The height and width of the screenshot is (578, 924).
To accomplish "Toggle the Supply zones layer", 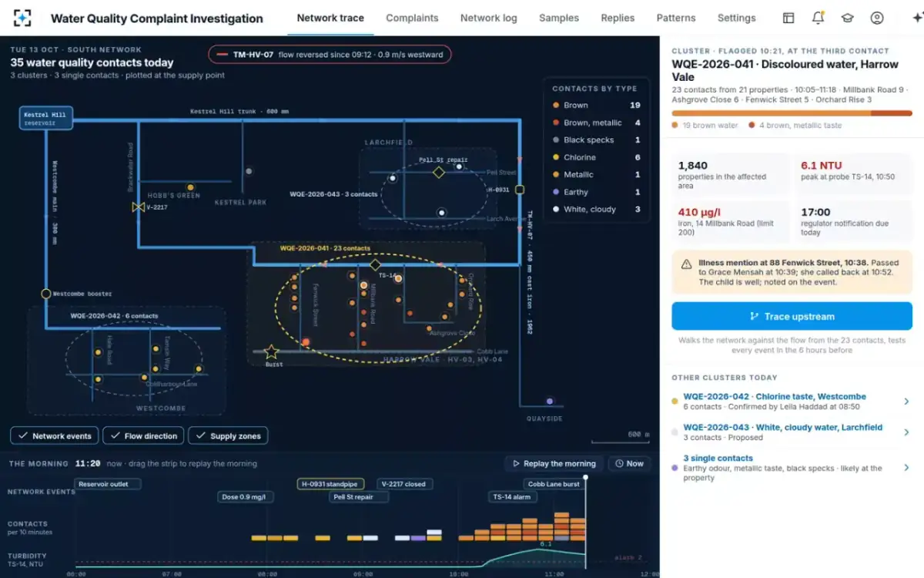I will [x=228, y=436].
